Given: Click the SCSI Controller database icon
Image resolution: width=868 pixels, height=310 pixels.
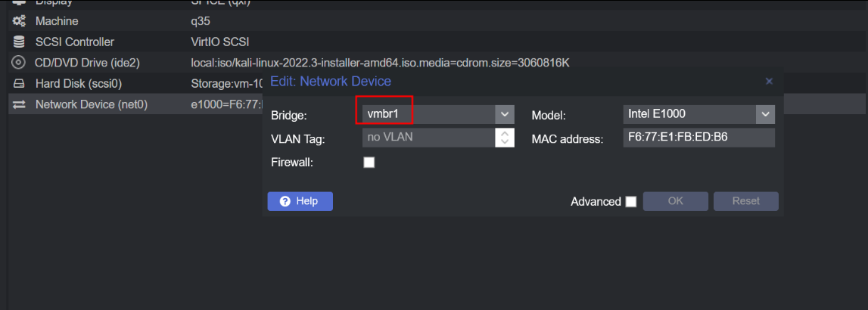Looking at the screenshot, I should click(x=20, y=42).
